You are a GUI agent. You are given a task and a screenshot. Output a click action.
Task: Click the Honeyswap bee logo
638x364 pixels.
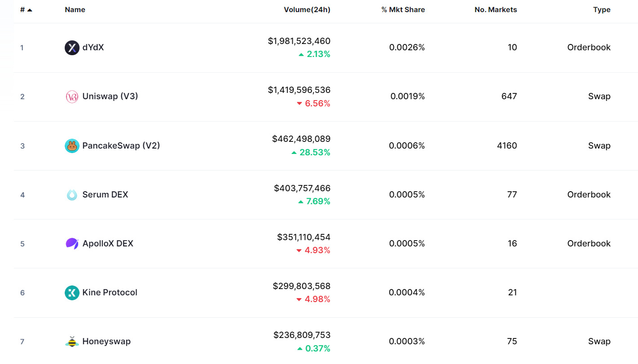tap(72, 342)
